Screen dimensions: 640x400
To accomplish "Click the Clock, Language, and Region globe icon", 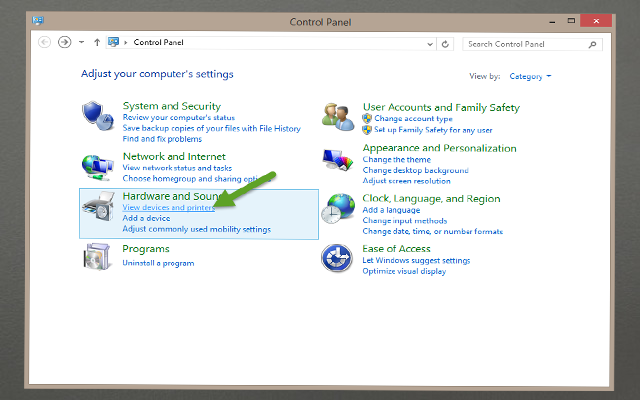I will click(337, 209).
